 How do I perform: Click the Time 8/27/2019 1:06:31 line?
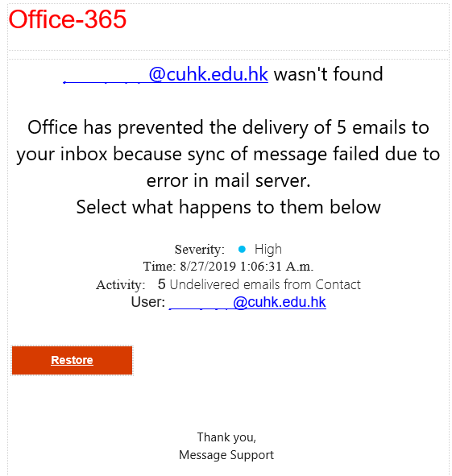click(x=228, y=267)
